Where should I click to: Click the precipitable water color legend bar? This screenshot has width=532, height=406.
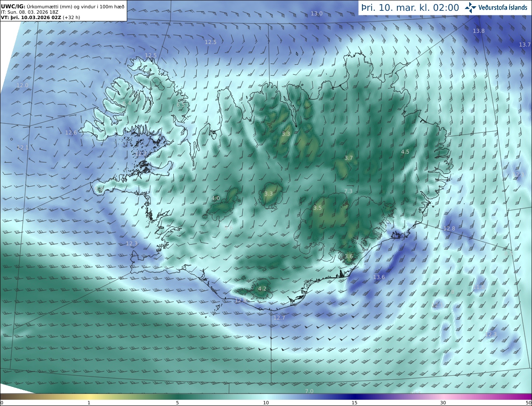[x=266, y=396]
